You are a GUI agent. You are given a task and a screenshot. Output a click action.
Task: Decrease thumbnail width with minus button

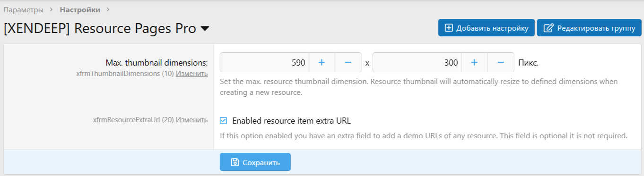(348, 62)
